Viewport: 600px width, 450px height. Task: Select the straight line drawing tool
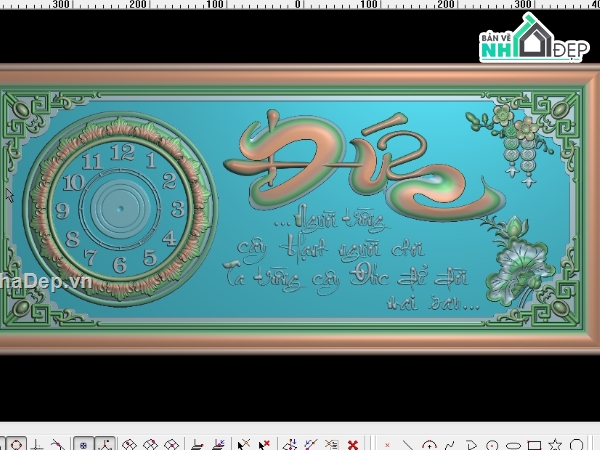pos(408,445)
